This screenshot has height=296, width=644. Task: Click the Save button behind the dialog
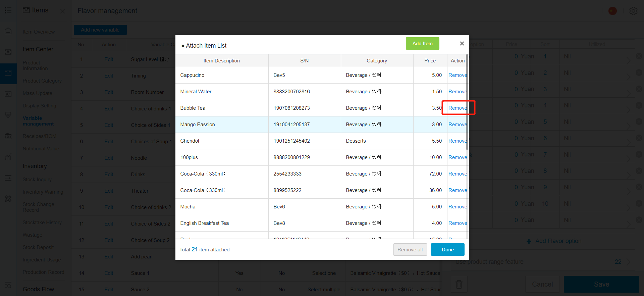(x=601, y=284)
